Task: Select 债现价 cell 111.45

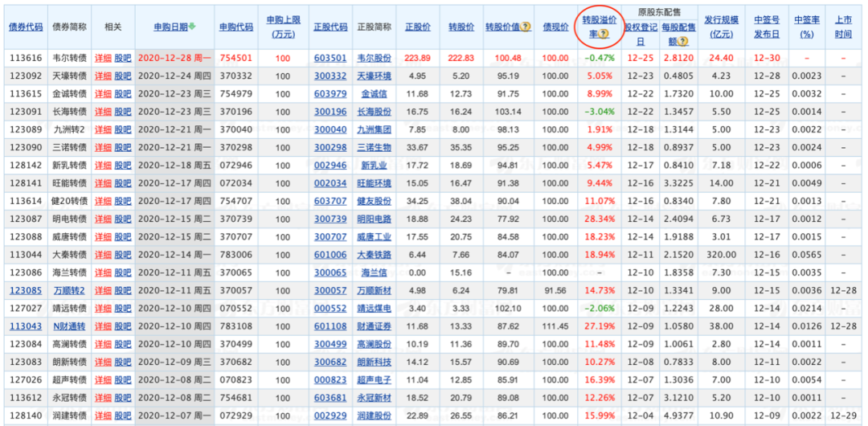Action: pos(555,326)
